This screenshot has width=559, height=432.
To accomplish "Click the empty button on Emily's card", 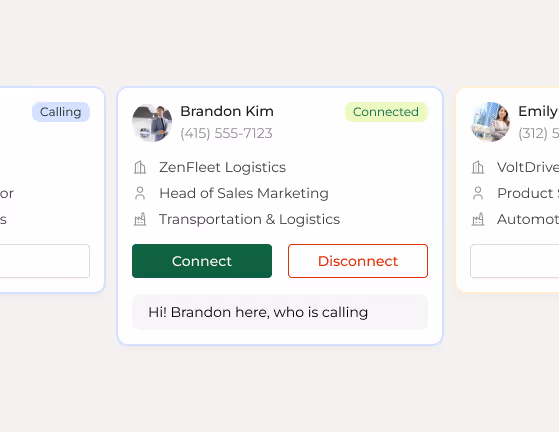I will 515,261.
